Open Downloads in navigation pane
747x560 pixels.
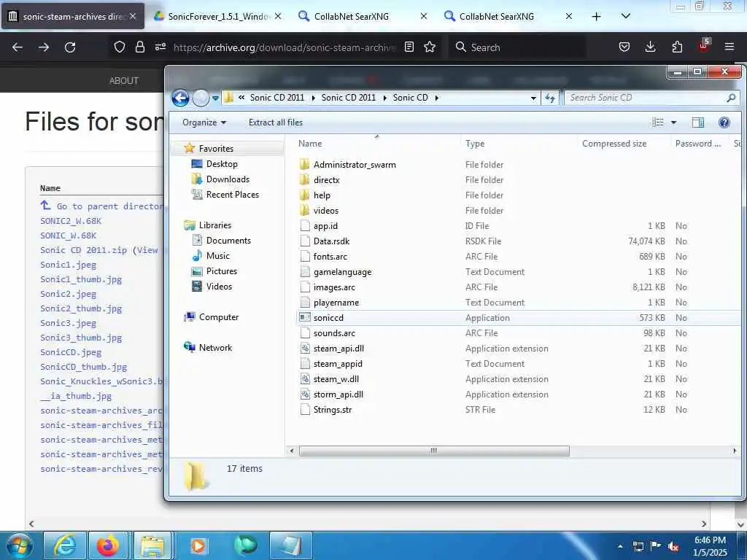228,179
